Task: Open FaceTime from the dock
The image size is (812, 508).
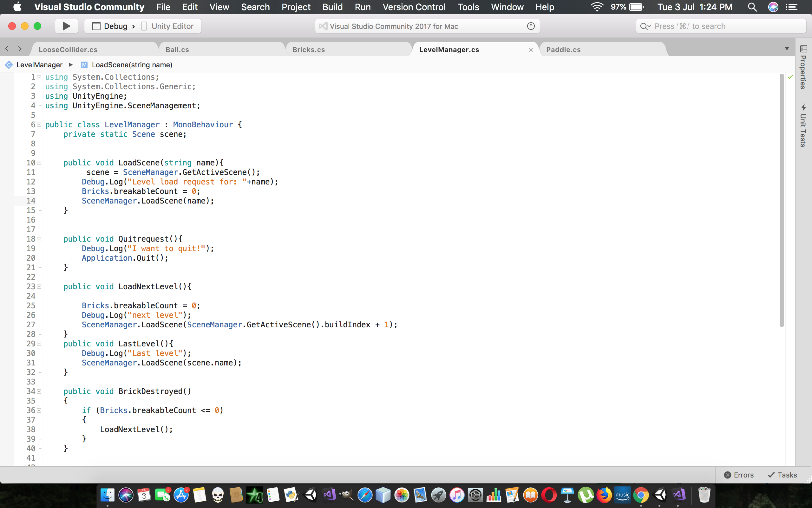Action: (163, 495)
